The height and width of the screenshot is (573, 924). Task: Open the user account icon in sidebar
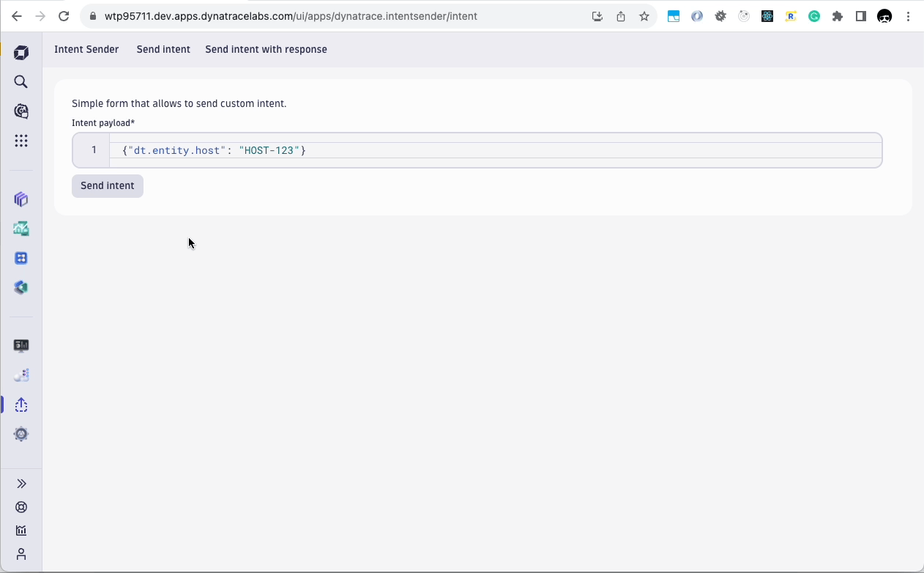[21, 554]
